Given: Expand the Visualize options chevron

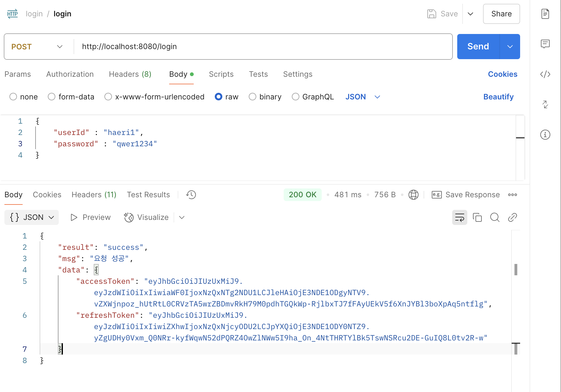Looking at the screenshot, I should click(182, 217).
